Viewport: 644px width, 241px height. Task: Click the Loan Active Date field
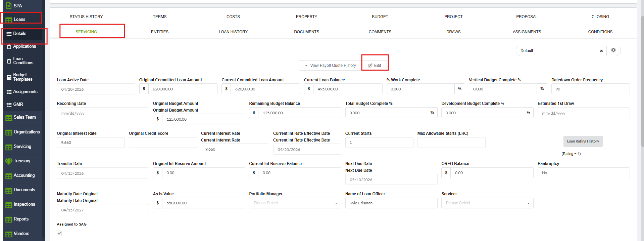(96, 89)
